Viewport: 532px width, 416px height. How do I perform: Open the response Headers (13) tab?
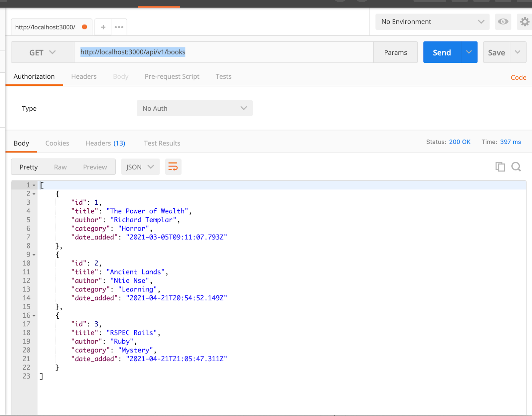105,143
